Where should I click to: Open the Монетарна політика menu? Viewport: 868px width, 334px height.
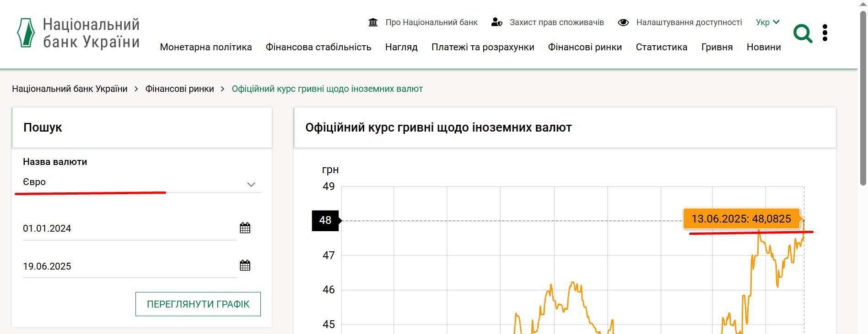206,47
